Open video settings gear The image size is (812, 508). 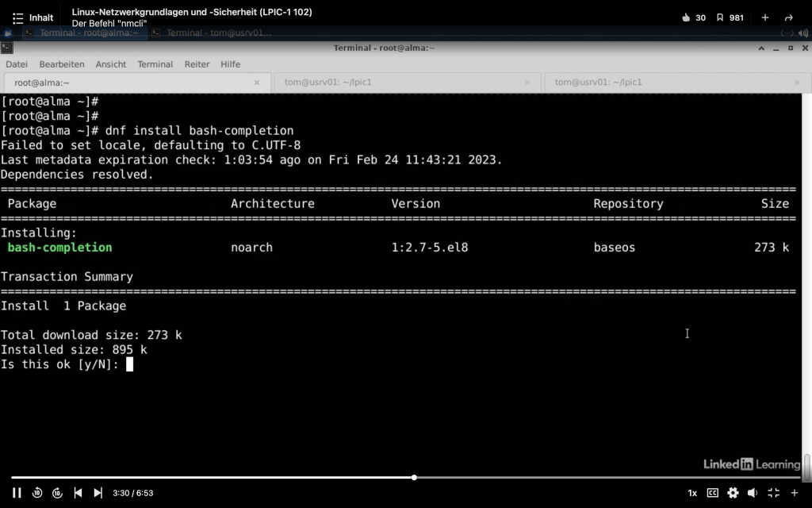click(733, 493)
